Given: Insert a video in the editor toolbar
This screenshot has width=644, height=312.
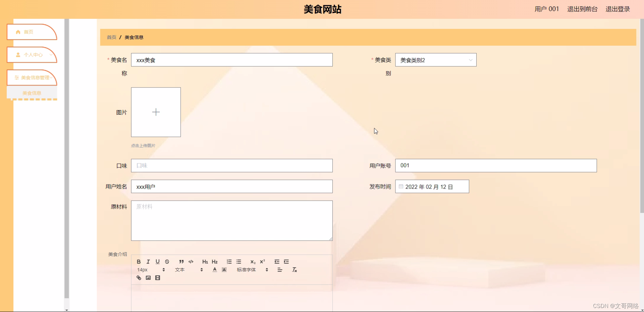Looking at the screenshot, I should [158, 278].
